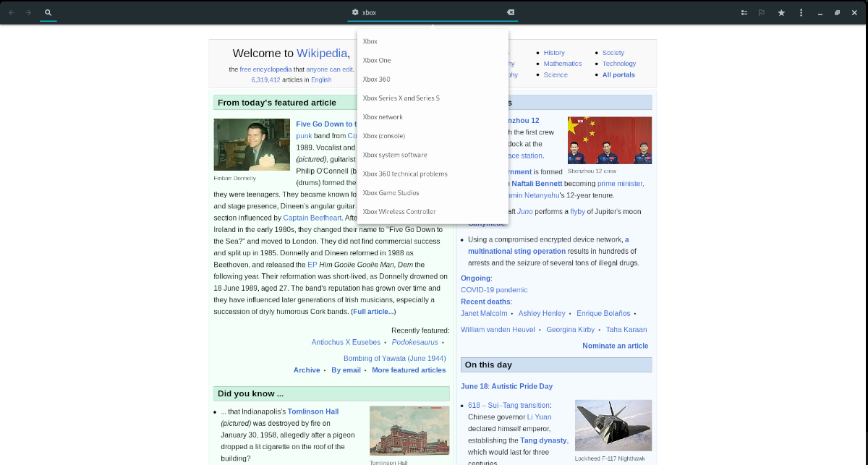
Task: Click the flag icon in the toolbar
Action: (x=762, y=12)
